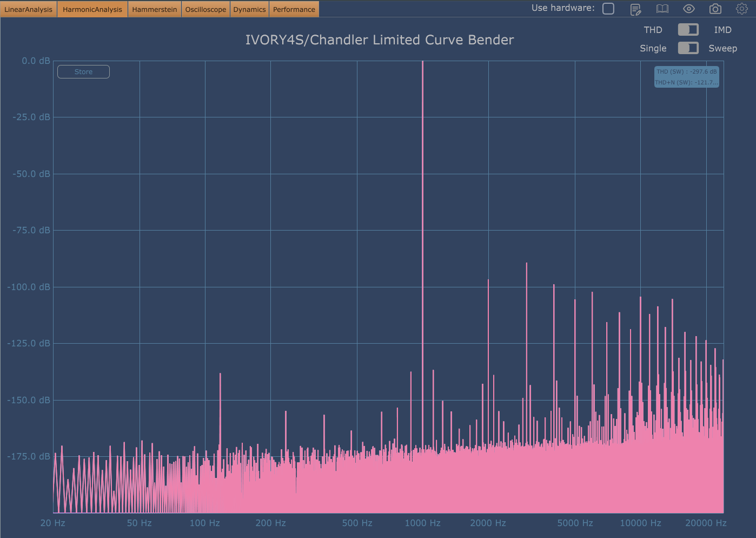
Task: Flip the THD/IMD toggle switch
Action: tap(688, 30)
